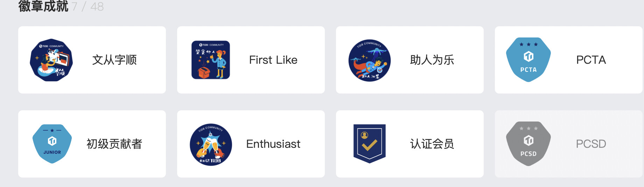The width and height of the screenshot is (644, 187).
Task: Click the Enthusiast text label
Action: 273,144
